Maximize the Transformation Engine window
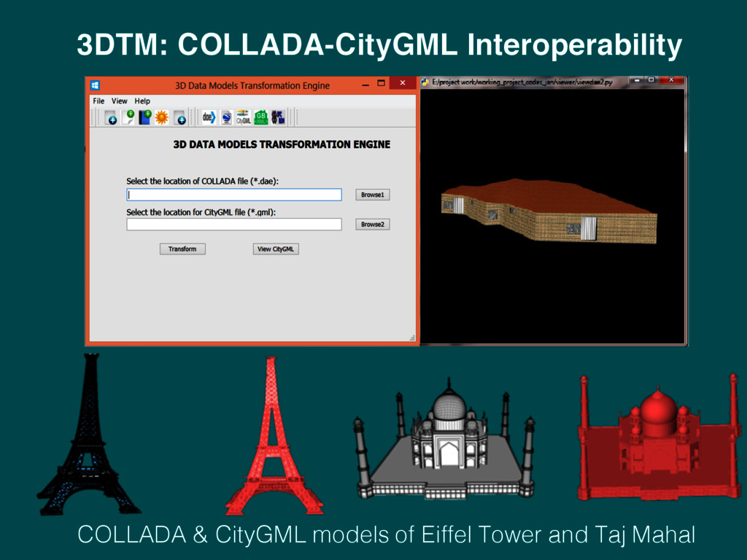The width and height of the screenshot is (747, 560). pos(381,83)
